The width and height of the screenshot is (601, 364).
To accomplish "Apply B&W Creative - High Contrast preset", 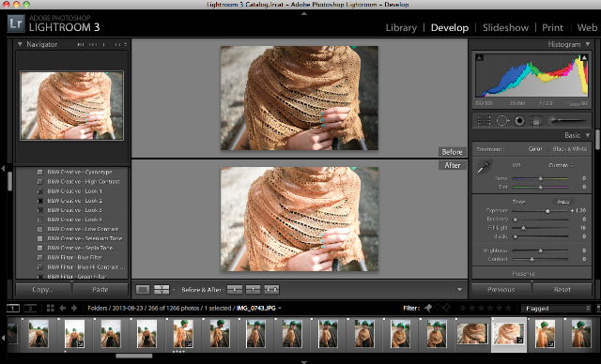I will (84, 182).
